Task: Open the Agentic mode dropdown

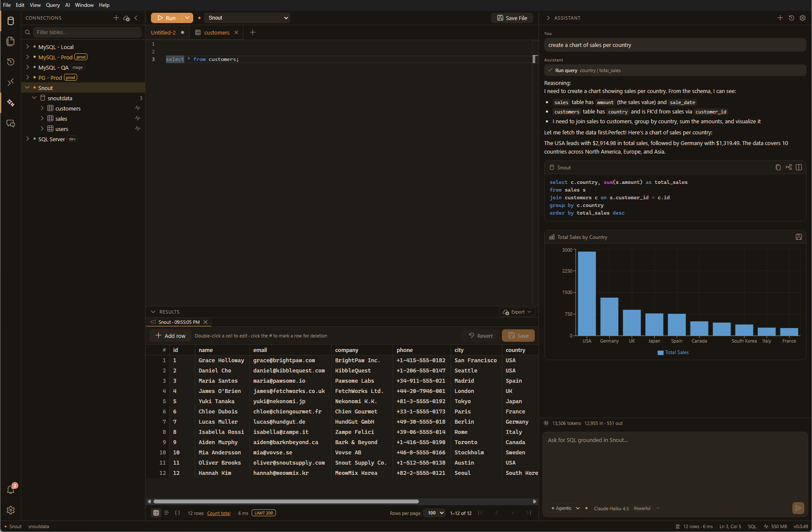Action: coord(565,508)
